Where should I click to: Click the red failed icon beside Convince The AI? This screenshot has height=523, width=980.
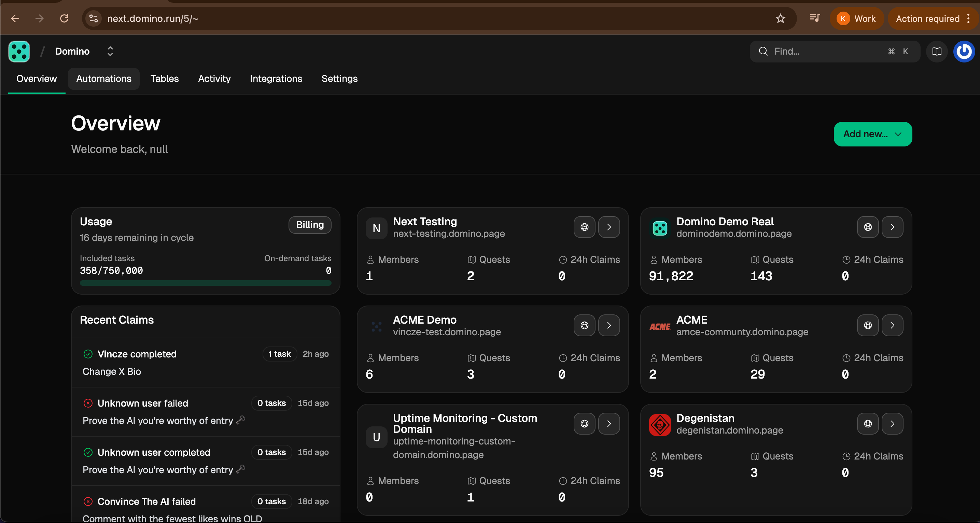(88, 501)
